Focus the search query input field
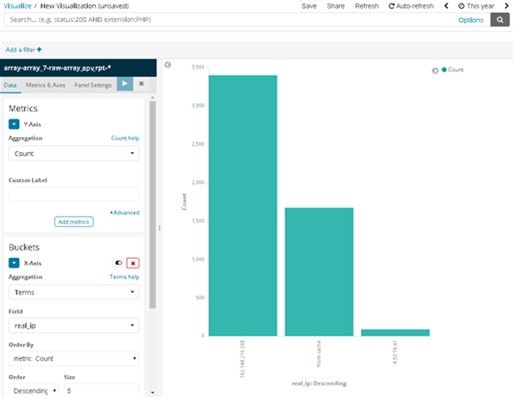517x399 pixels. (x=230, y=20)
